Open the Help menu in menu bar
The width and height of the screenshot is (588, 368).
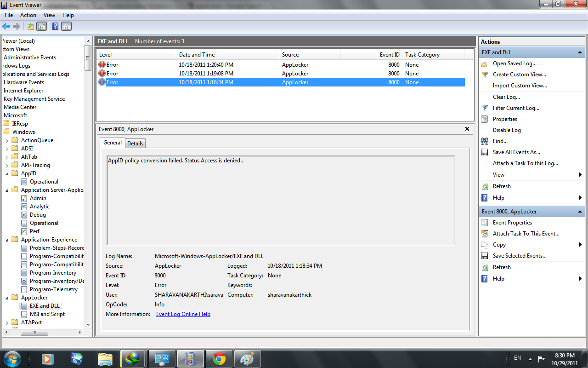click(68, 15)
